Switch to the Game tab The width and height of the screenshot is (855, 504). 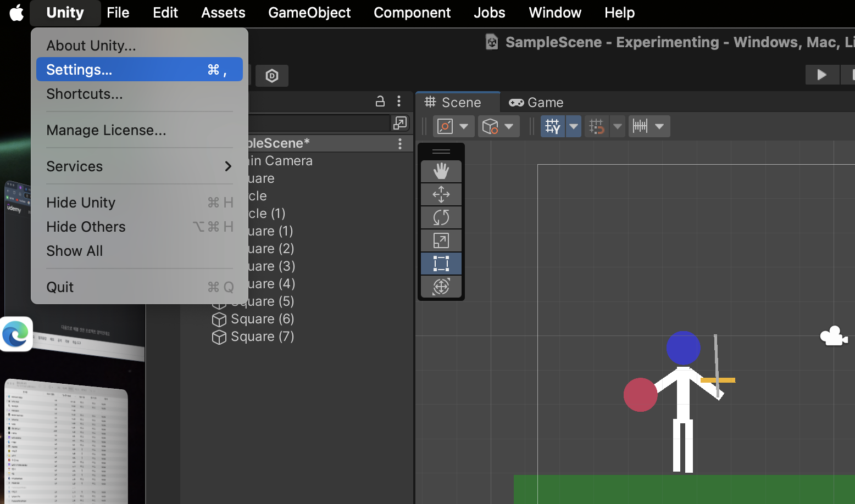536,102
